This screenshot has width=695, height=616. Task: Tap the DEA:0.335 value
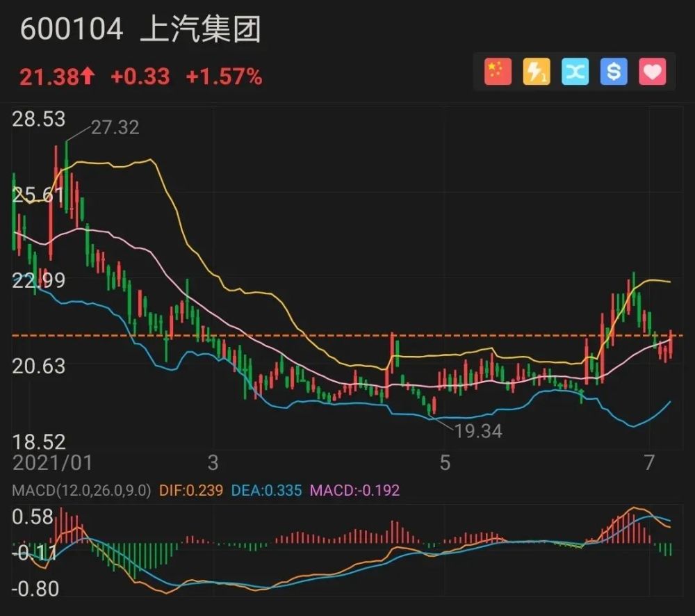pyautogui.click(x=266, y=490)
